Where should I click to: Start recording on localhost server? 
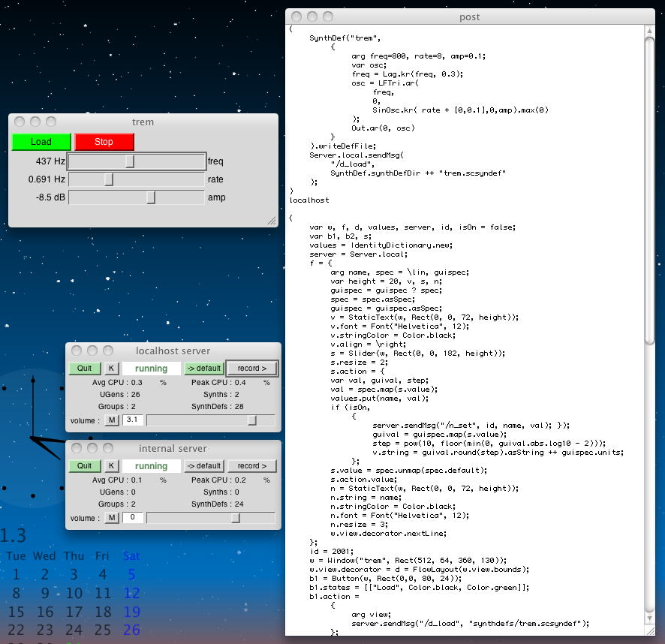(252, 369)
